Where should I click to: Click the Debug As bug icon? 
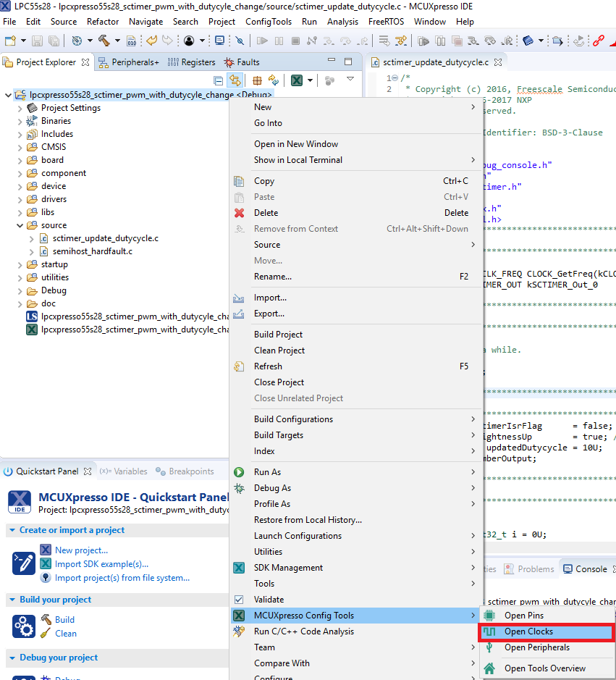click(239, 488)
